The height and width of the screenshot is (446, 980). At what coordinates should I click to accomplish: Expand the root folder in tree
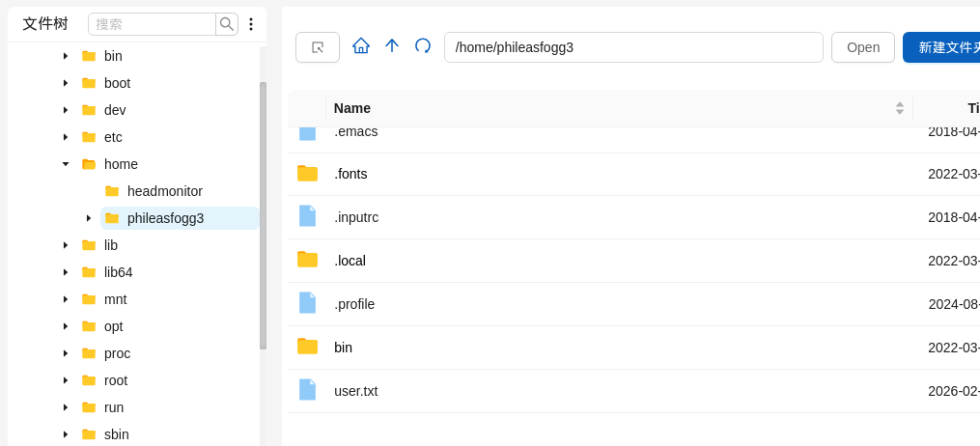66,380
